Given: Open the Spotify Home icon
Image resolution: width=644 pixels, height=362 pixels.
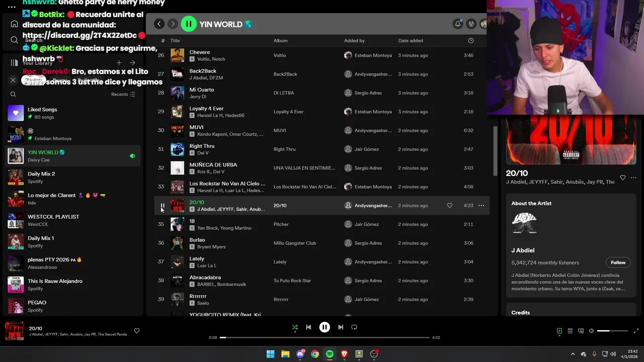Looking at the screenshot, I should pos(14,24).
